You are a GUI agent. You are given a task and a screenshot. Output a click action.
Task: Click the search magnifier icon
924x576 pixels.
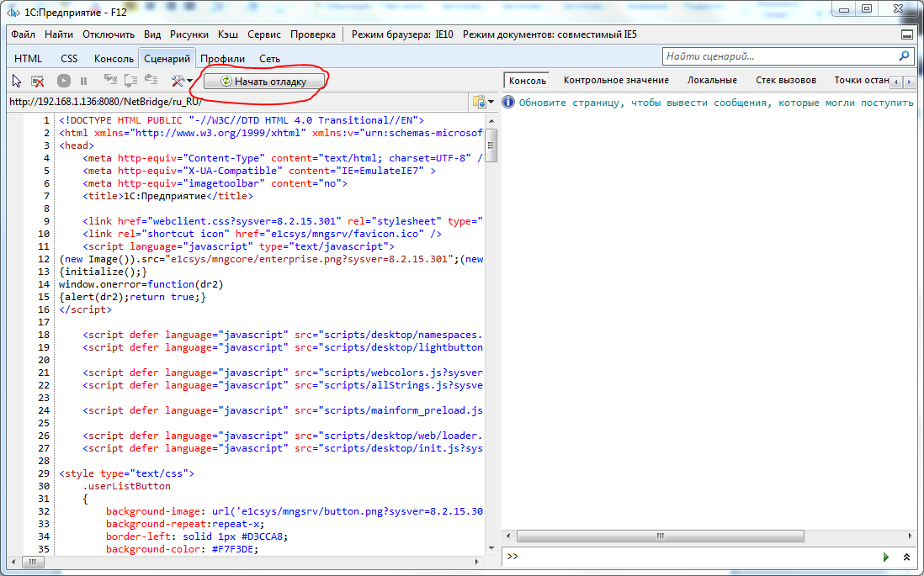pos(905,56)
